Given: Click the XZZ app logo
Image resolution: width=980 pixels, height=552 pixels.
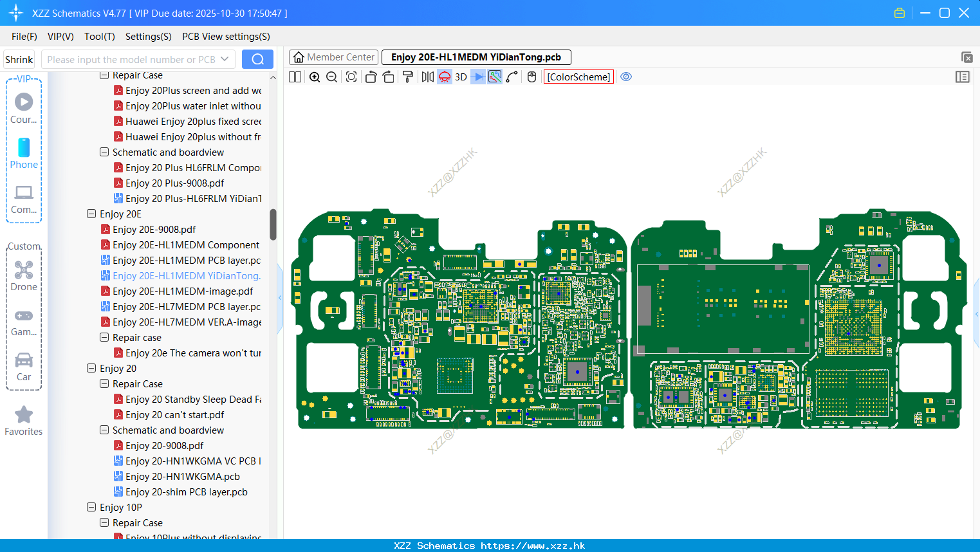Looking at the screenshot, I should point(15,13).
